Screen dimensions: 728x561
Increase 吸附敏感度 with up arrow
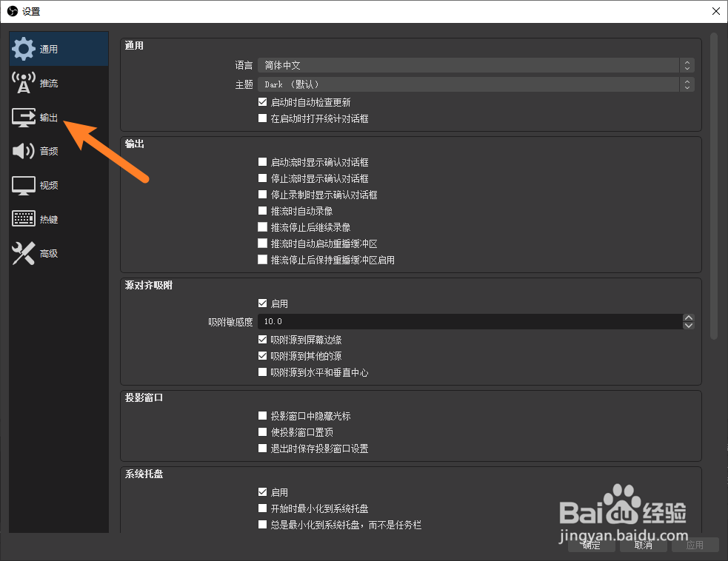689,318
